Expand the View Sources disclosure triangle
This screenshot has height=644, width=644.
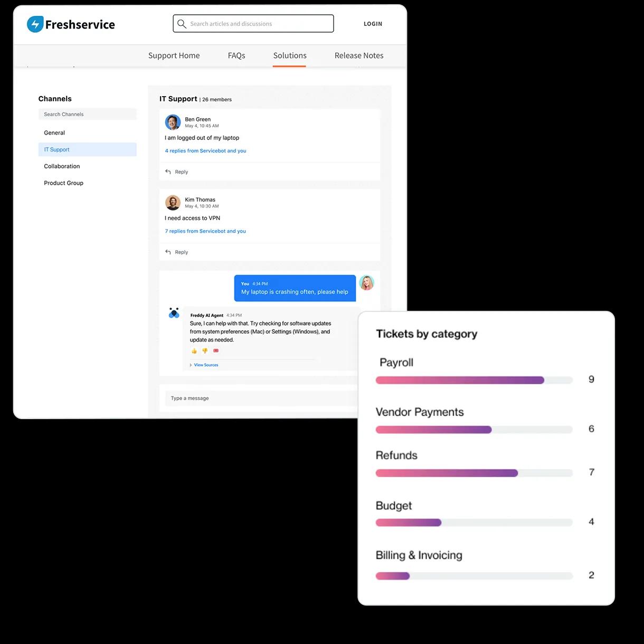pos(191,365)
